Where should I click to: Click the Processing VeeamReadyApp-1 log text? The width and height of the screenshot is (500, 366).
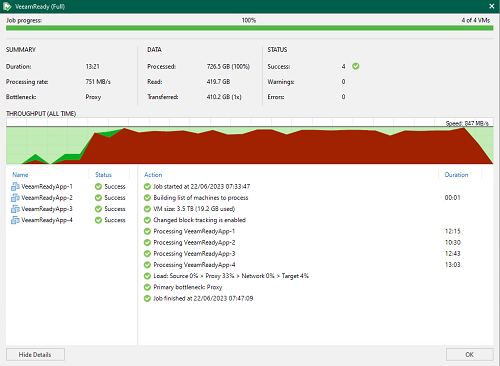(194, 231)
